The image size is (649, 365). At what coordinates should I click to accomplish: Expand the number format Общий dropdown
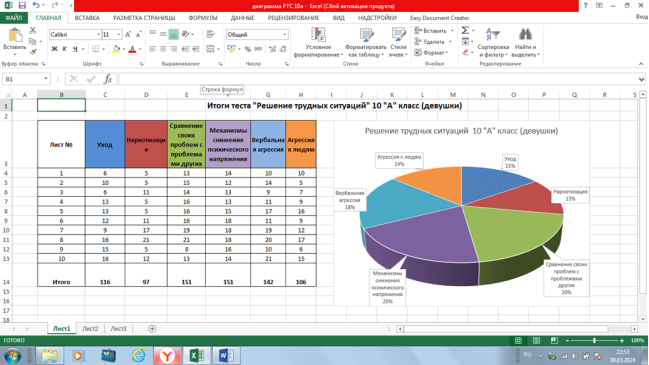point(285,34)
